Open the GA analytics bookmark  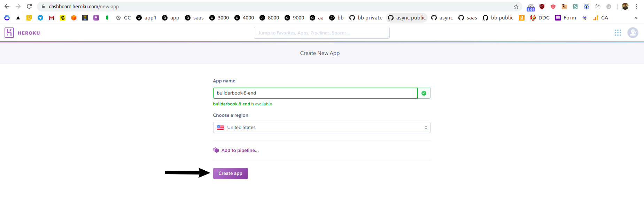[x=601, y=18]
